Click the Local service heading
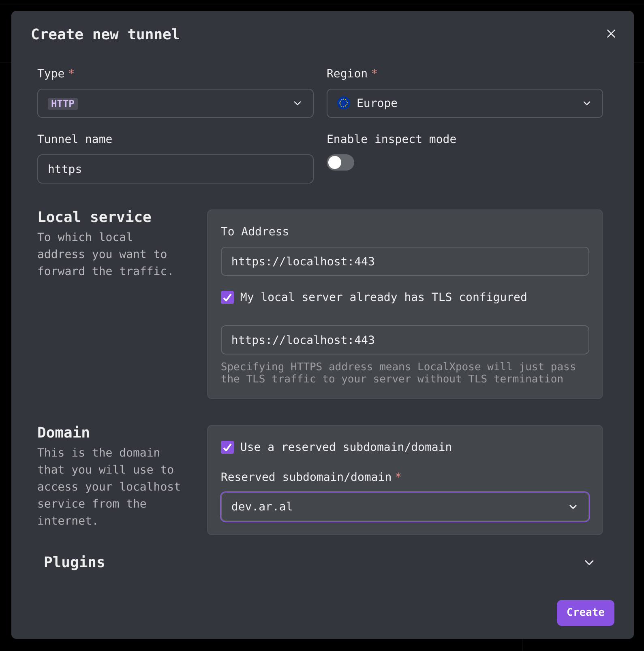 pyautogui.click(x=94, y=217)
